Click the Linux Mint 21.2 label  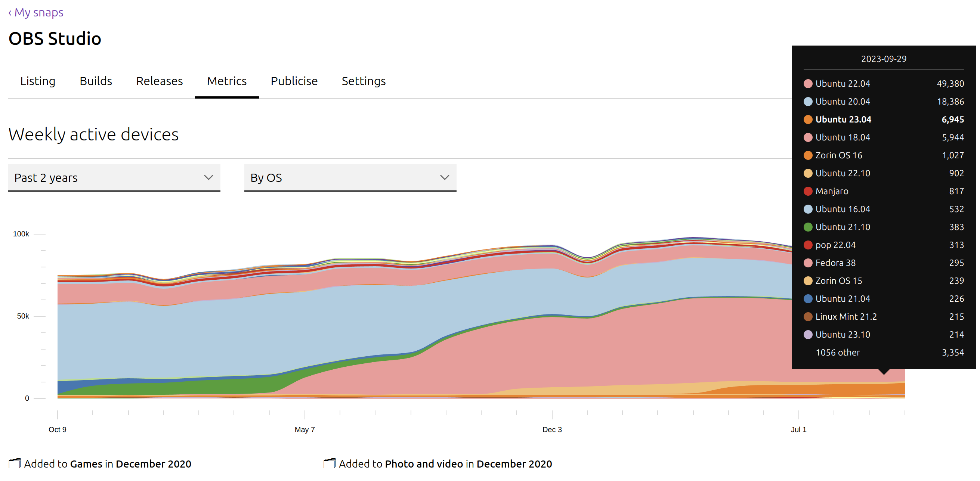tap(846, 316)
